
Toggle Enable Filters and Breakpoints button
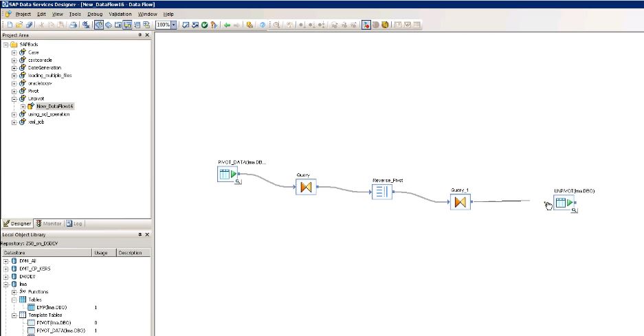[x=366, y=25]
